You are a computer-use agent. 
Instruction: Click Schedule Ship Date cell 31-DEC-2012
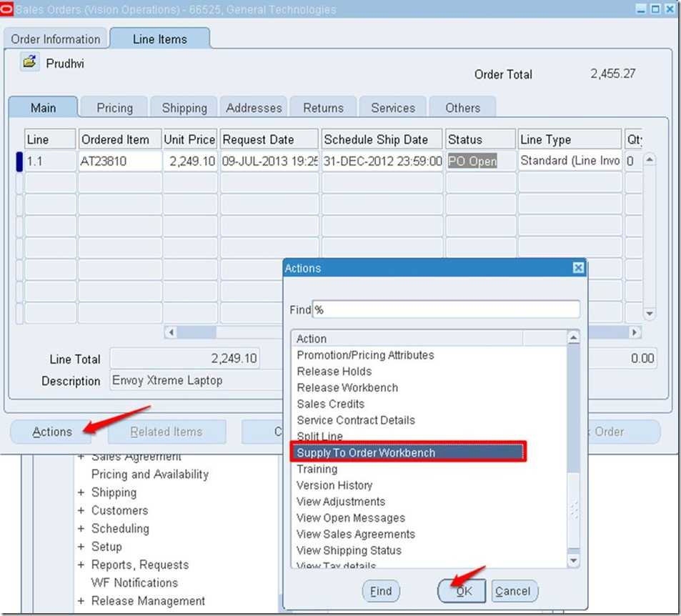coord(382,162)
